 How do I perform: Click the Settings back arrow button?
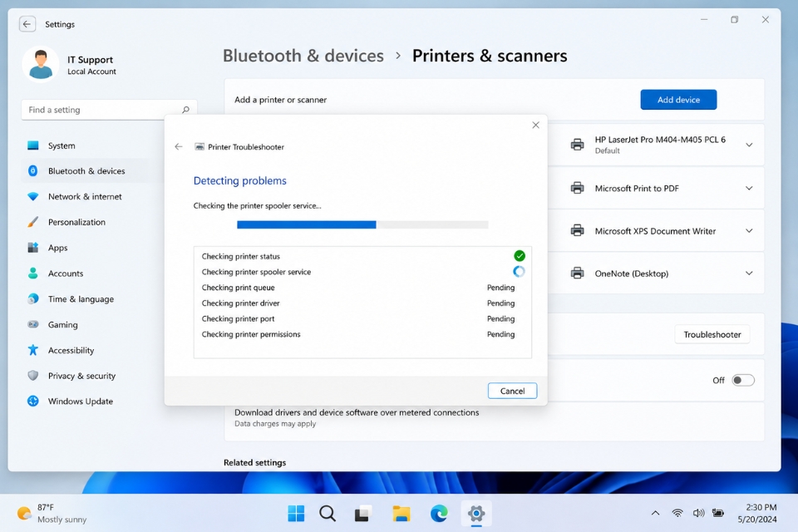(27, 24)
